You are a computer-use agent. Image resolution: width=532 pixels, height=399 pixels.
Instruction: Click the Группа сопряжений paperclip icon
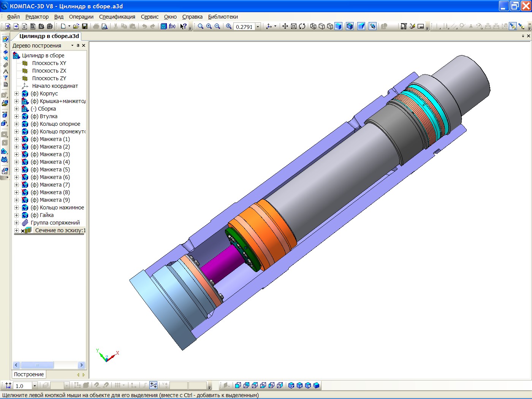pyautogui.click(x=25, y=223)
